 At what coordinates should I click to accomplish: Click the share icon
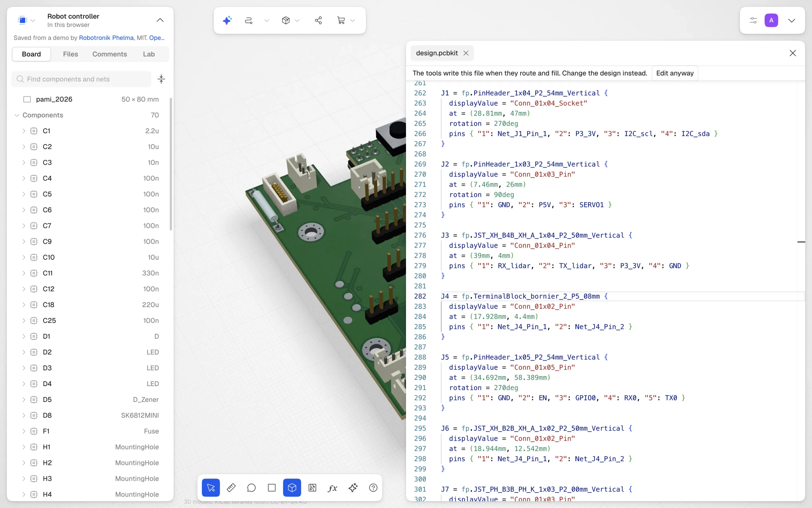[318, 21]
